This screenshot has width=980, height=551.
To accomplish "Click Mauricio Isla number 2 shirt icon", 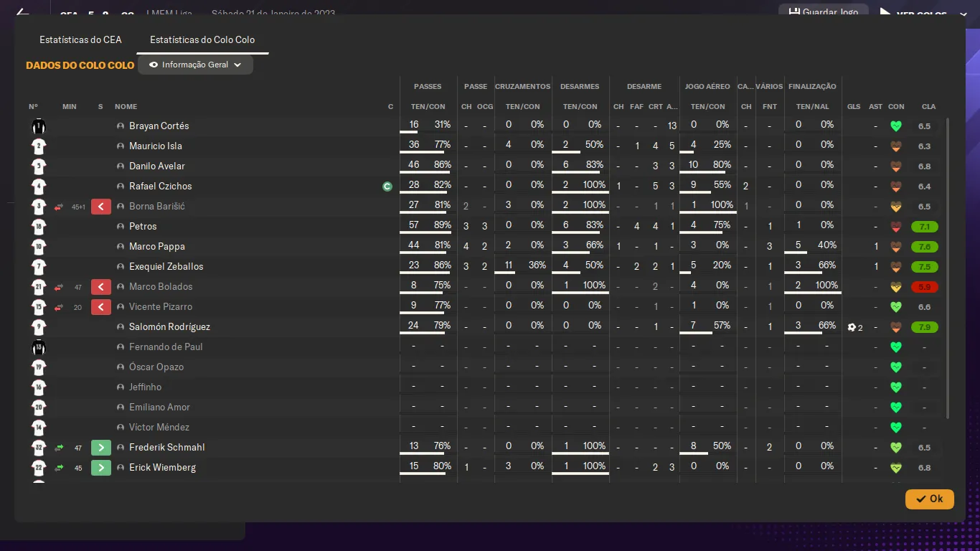I will (39, 146).
